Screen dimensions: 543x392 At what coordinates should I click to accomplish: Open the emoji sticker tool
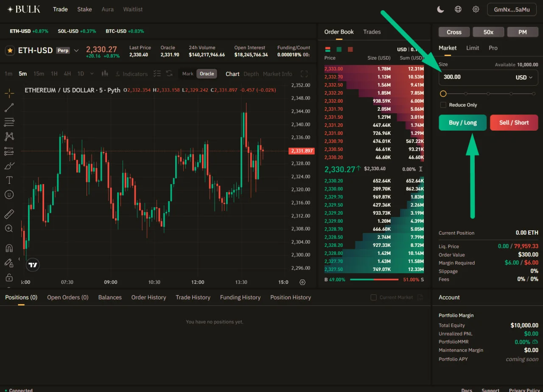9,194
